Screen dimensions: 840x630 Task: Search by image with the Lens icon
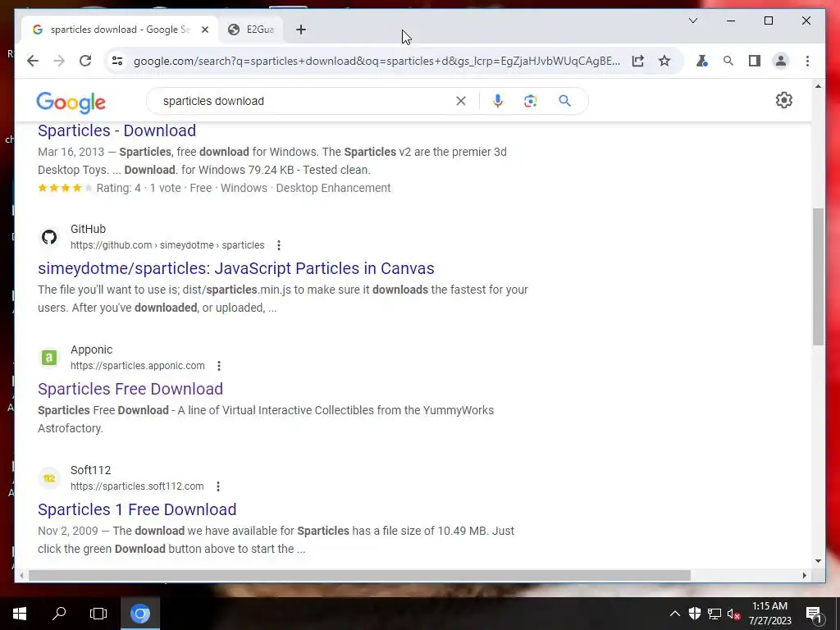click(x=531, y=101)
